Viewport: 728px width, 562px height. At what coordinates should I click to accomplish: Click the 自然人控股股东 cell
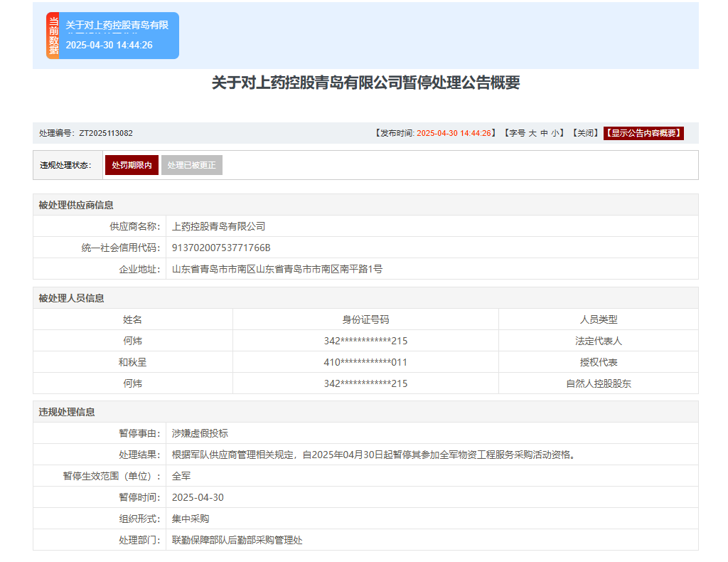click(599, 383)
